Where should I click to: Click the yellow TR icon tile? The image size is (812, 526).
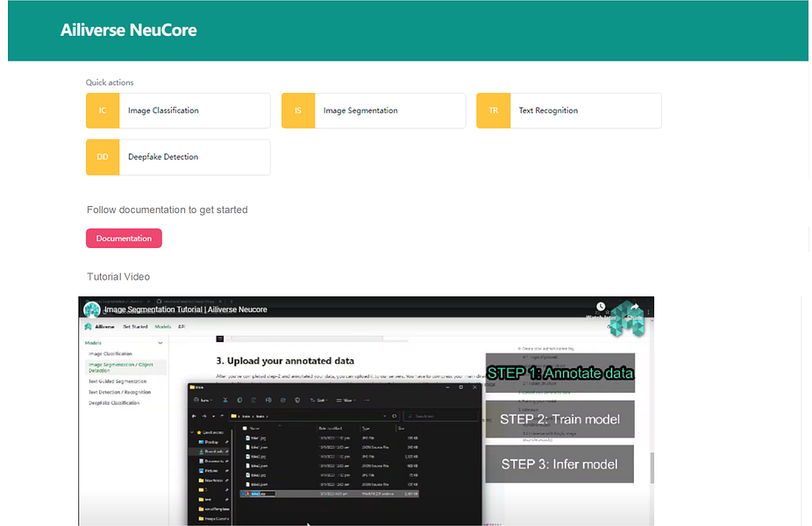(494, 110)
